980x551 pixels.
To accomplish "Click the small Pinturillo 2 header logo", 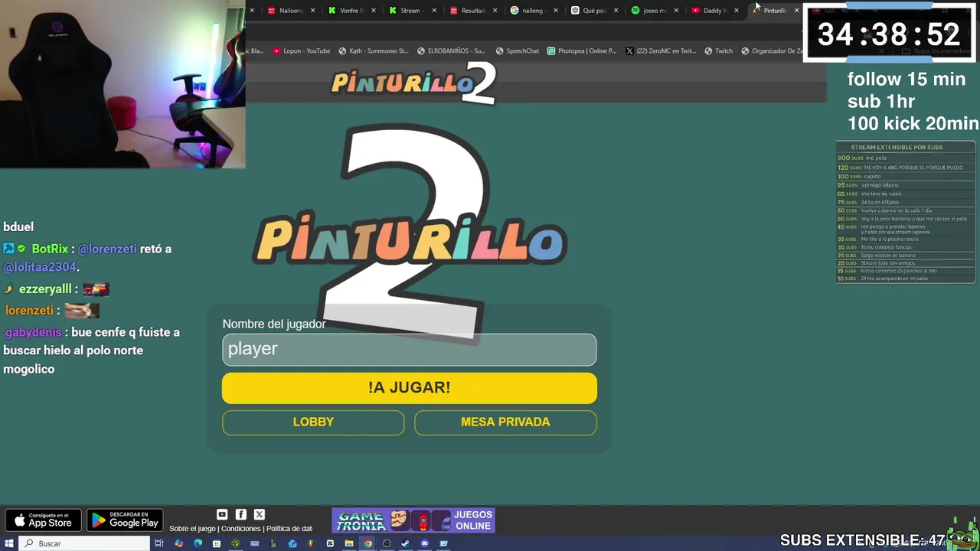I will point(413,83).
